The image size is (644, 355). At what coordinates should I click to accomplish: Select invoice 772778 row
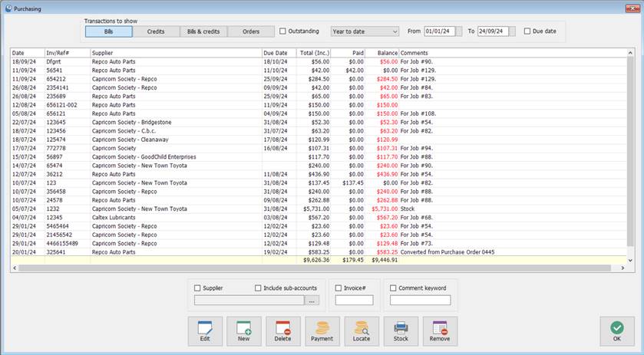319,148
